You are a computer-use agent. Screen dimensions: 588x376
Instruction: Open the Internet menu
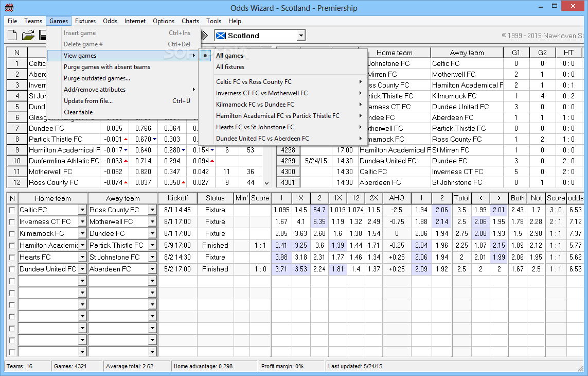tap(135, 21)
